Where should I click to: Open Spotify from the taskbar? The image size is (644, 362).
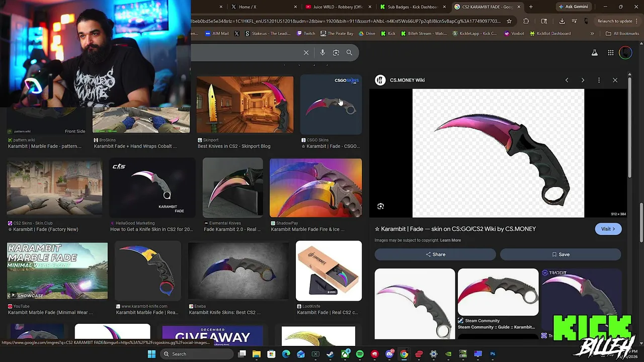(360, 354)
